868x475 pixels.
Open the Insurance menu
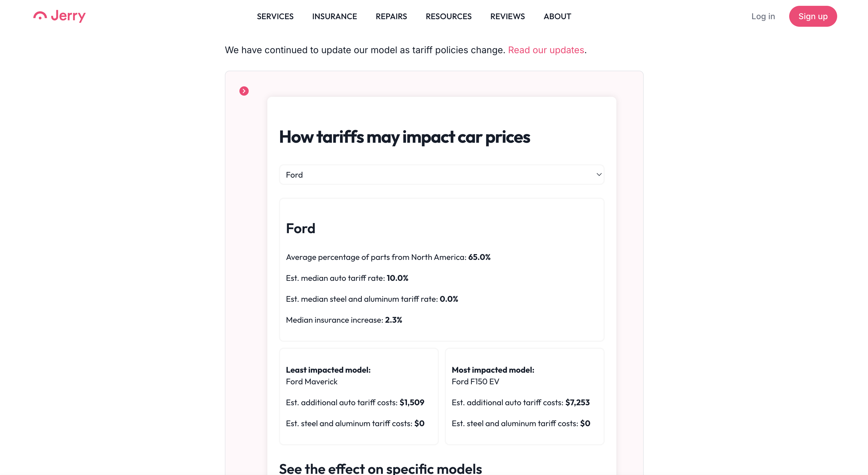coord(334,16)
